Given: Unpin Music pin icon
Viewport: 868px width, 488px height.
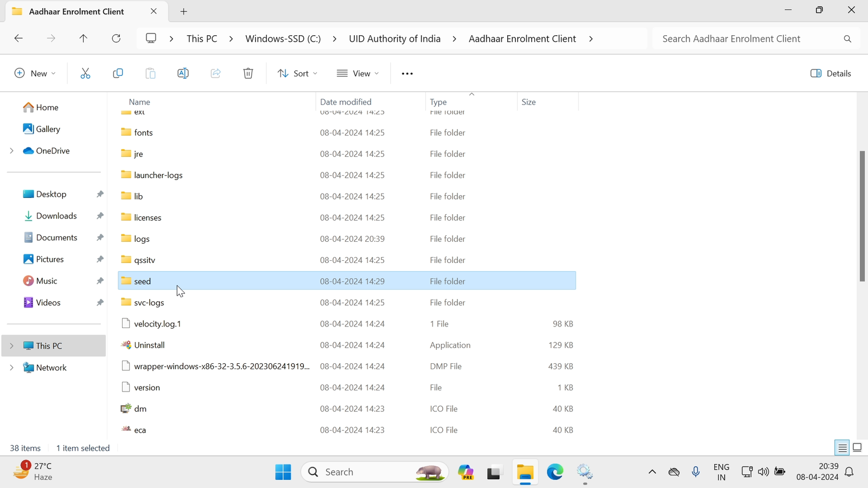Looking at the screenshot, I should [100, 281].
